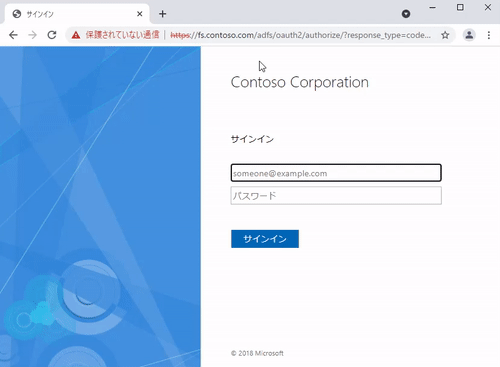Viewport: 500px width, 367px height.
Task: Click the サインイン heading text above the form
Action: [x=252, y=139]
